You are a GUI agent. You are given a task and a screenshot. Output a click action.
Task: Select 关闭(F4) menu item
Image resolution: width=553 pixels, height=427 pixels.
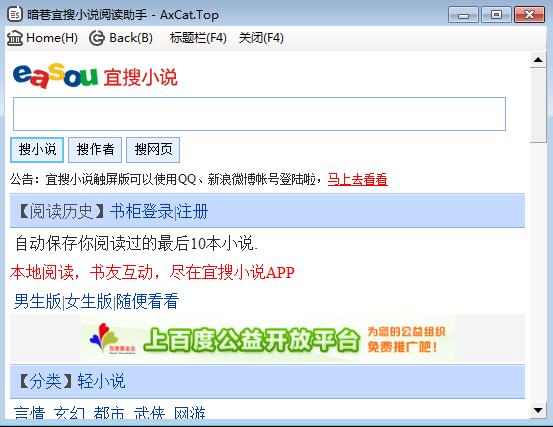(261, 38)
